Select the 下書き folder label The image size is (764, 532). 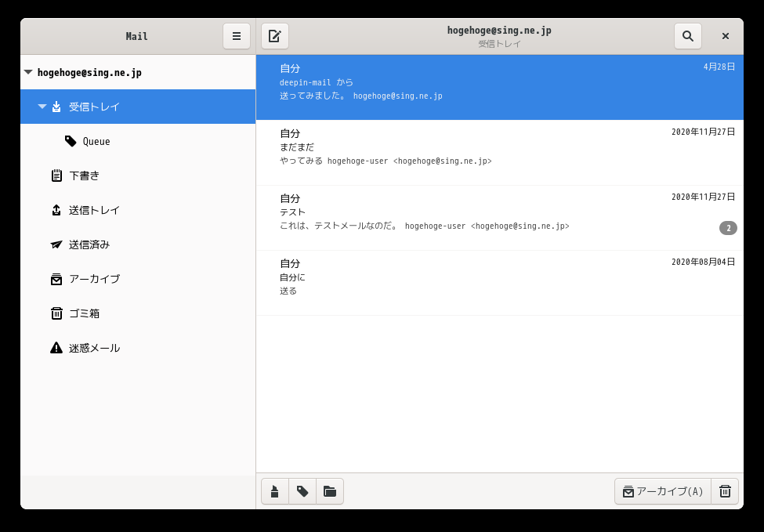coord(85,176)
